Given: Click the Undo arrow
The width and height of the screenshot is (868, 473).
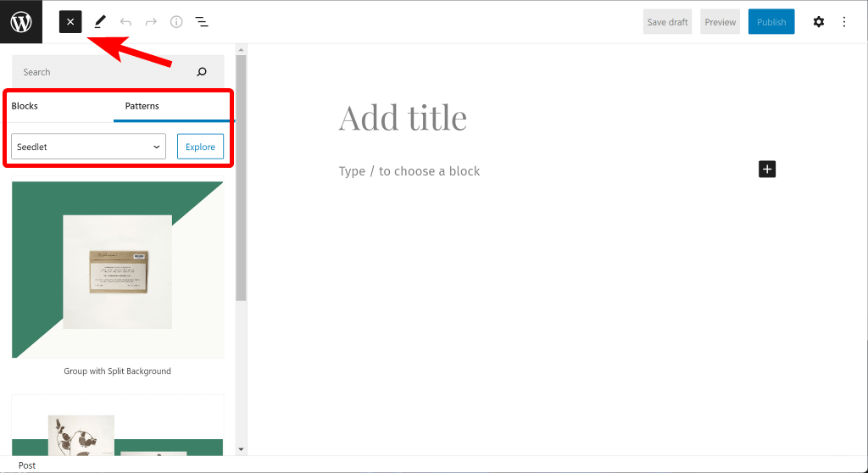Looking at the screenshot, I should pos(125,22).
